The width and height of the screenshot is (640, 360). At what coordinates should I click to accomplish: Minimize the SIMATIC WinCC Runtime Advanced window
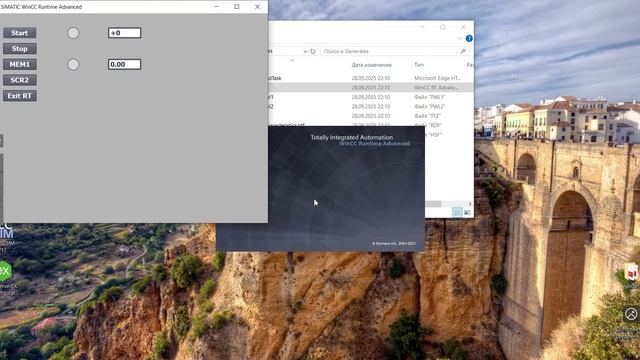[x=217, y=7]
